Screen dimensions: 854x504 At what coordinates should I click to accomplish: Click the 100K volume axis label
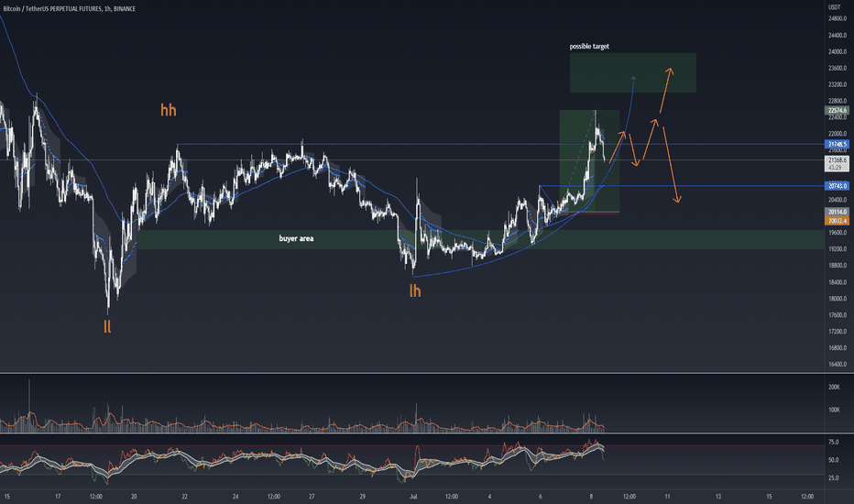coord(834,410)
